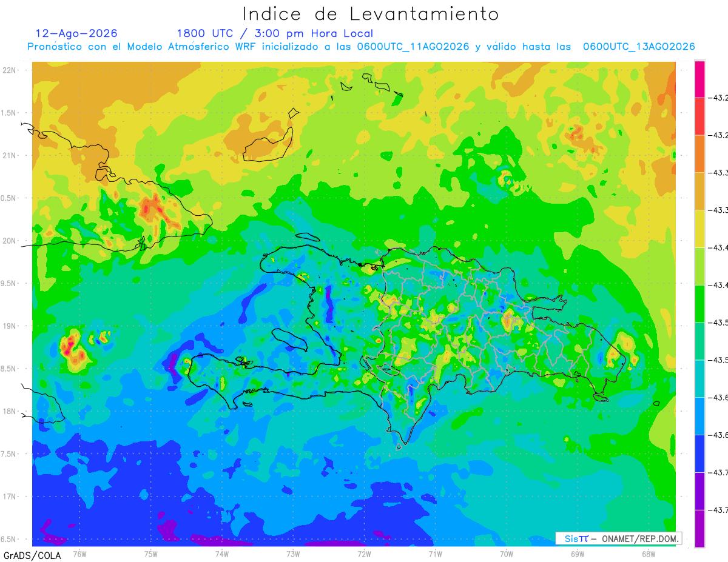The width and height of the screenshot is (728, 562).
Task: Click the 76W longitude label
Action: tap(79, 554)
